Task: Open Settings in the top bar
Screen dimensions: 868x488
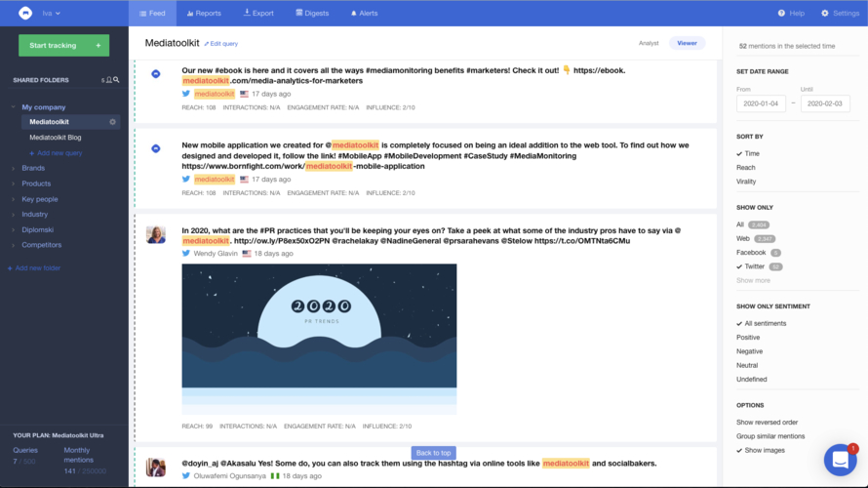Action: coord(840,14)
